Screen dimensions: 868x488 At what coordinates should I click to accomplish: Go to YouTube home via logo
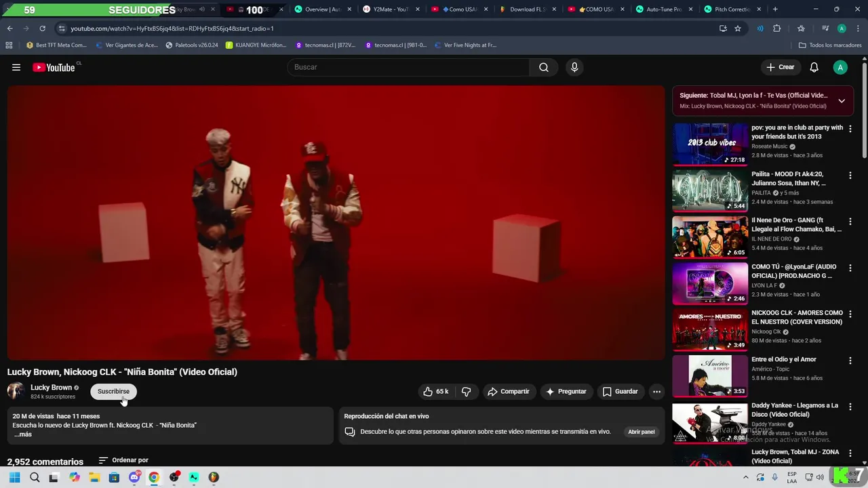(54, 67)
